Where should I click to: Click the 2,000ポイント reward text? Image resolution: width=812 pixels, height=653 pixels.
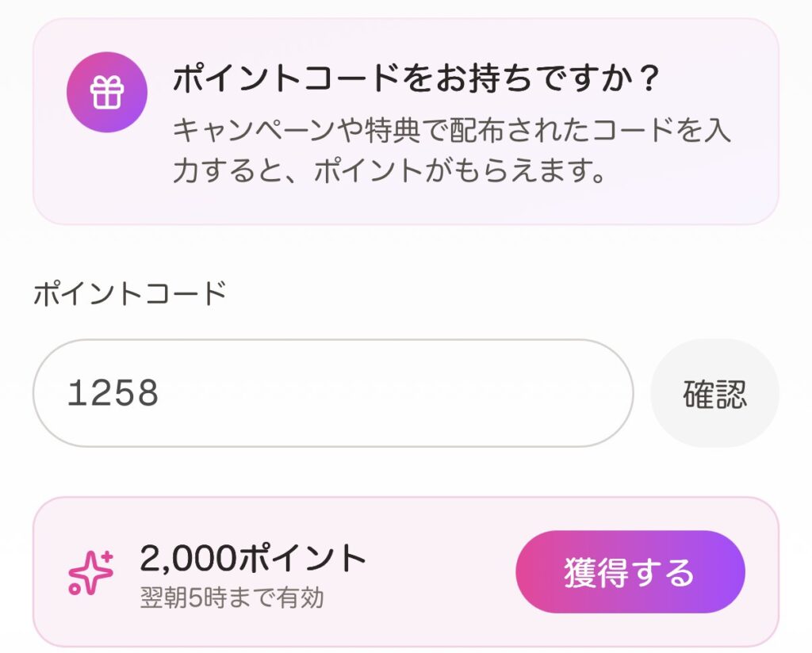253,559
